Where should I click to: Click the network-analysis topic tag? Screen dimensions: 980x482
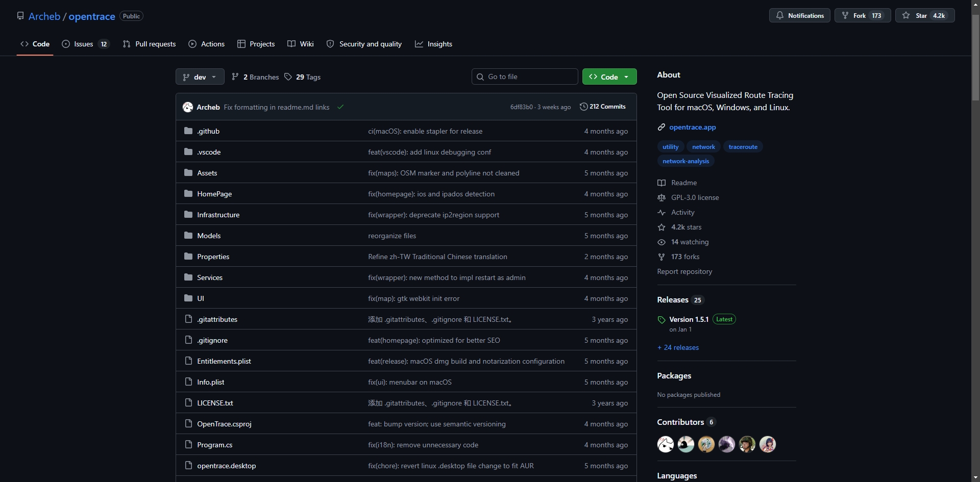(x=686, y=161)
